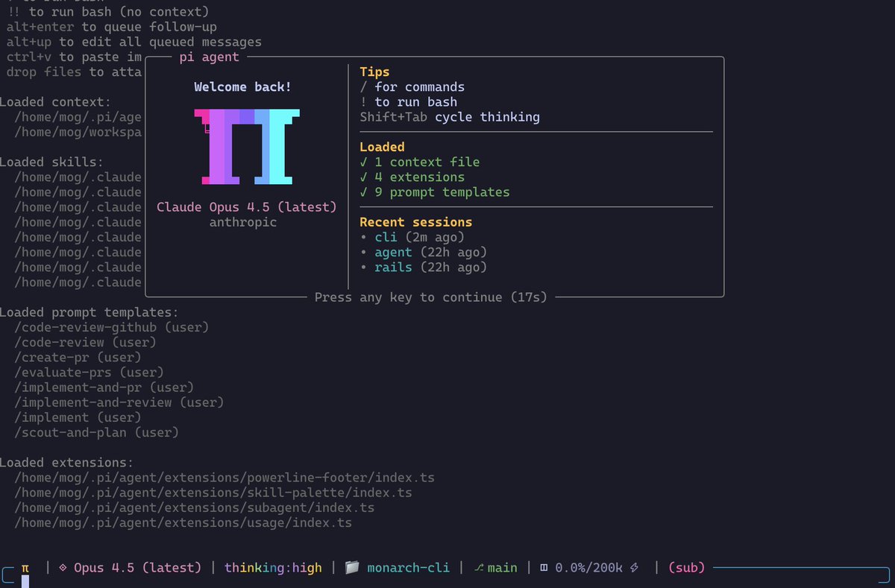Click the skill-palette/index.ts extension path
The width and height of the screenshot is (895, 588).
pyautogui.click(x=213, y=493)
